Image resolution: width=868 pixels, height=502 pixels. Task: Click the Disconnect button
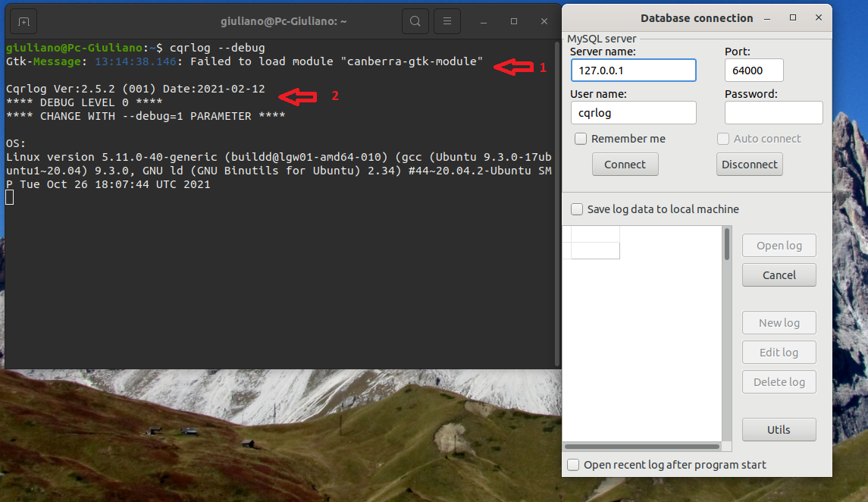coord(750,165)
